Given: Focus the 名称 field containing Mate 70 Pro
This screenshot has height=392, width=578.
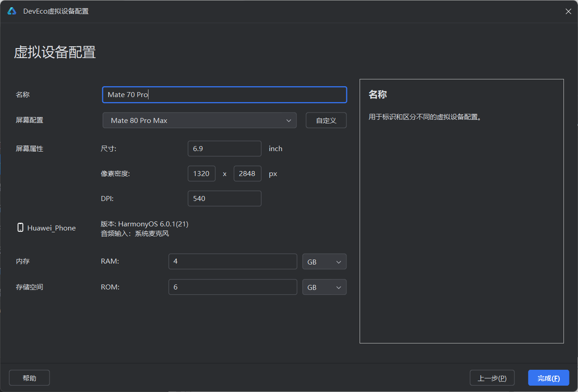Looking at the screenshot, I should [225, 95].
